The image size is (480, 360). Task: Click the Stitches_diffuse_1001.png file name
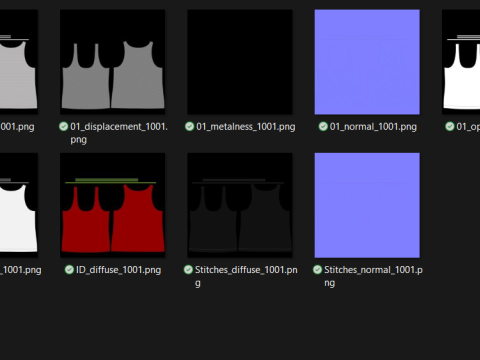[246, 276]
